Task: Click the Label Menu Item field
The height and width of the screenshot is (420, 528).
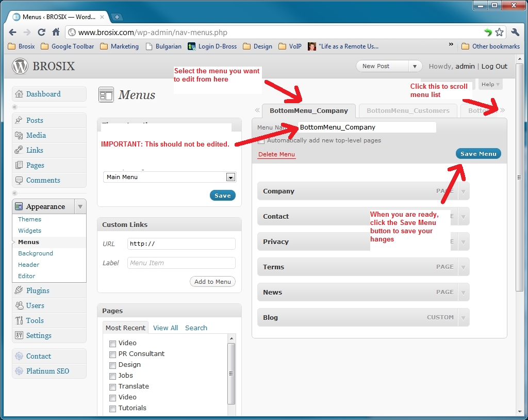Action: pos(181,263)
